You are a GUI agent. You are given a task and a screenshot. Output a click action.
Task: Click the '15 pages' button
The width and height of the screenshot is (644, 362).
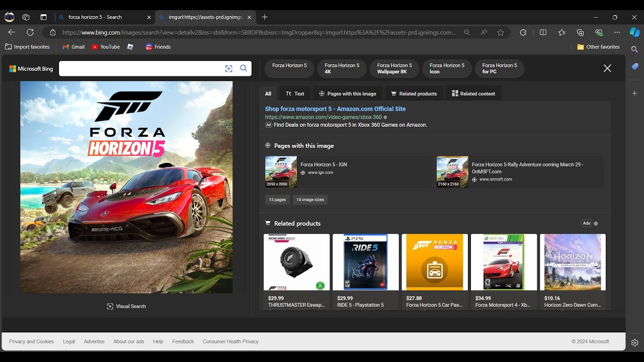point(277,200)
